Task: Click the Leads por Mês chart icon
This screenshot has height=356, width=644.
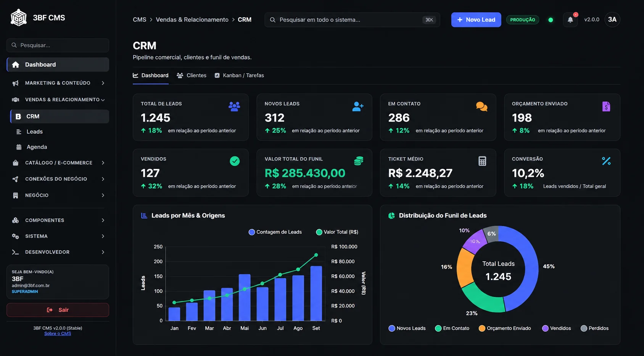Action: pyautogui.click(x=144, y=216)
